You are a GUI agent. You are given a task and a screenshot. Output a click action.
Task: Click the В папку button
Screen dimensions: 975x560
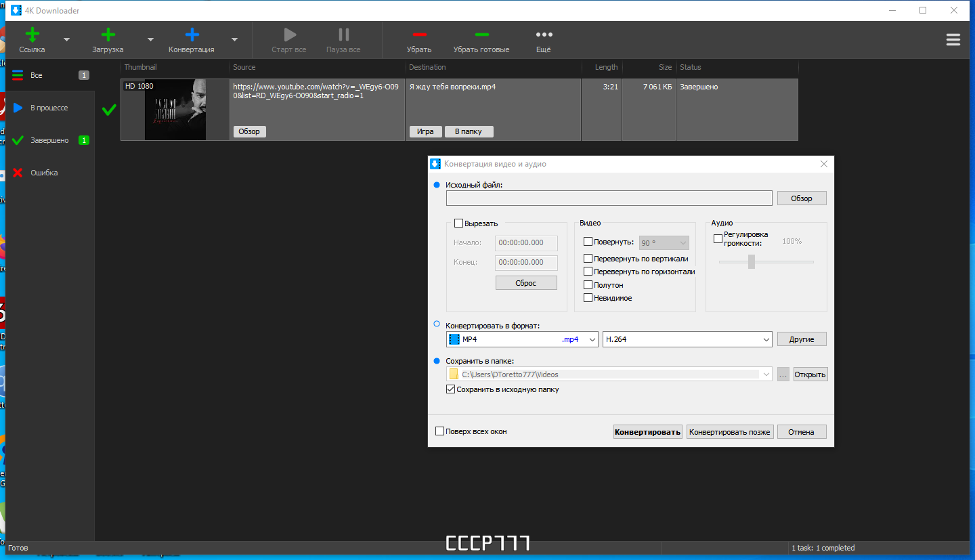(469, 131)
